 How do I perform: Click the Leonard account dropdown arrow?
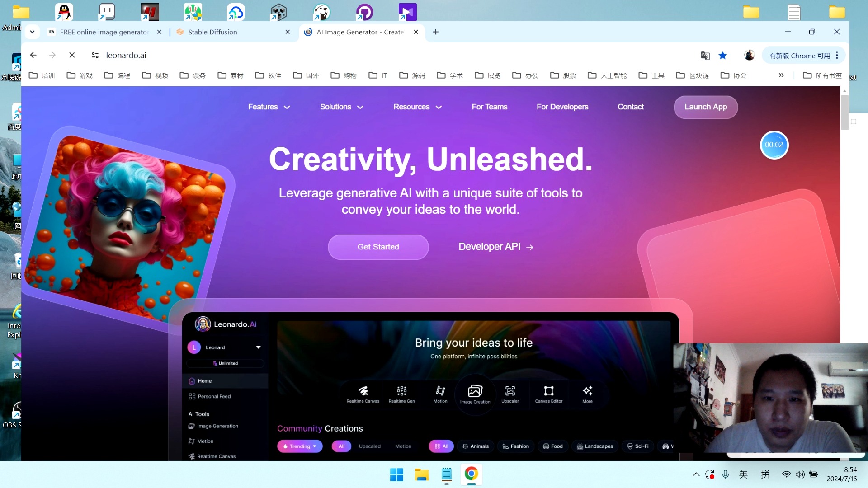click(x=259, y=347)
